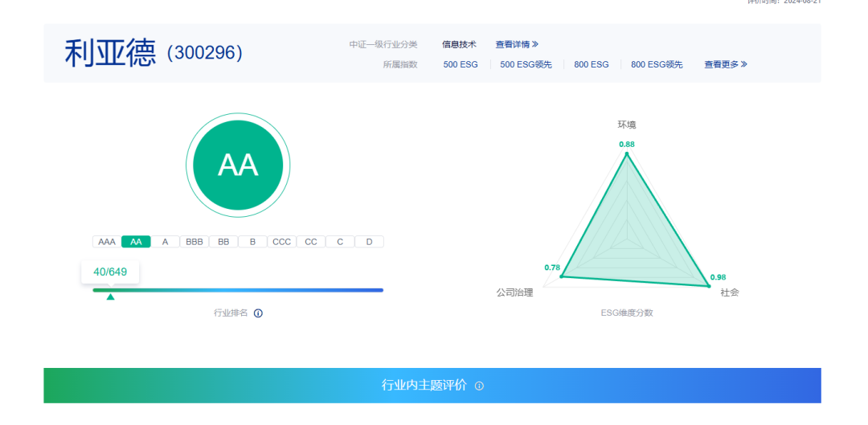868x425 pixels.
Task: Click the 500 ESG领先 index link
Action: 526,64
